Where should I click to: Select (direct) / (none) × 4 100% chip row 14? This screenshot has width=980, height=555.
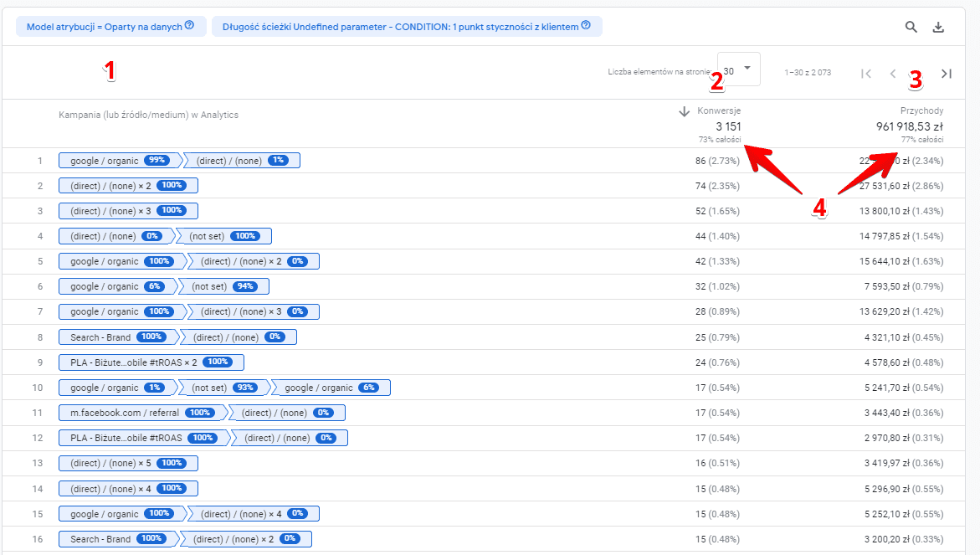128,488
